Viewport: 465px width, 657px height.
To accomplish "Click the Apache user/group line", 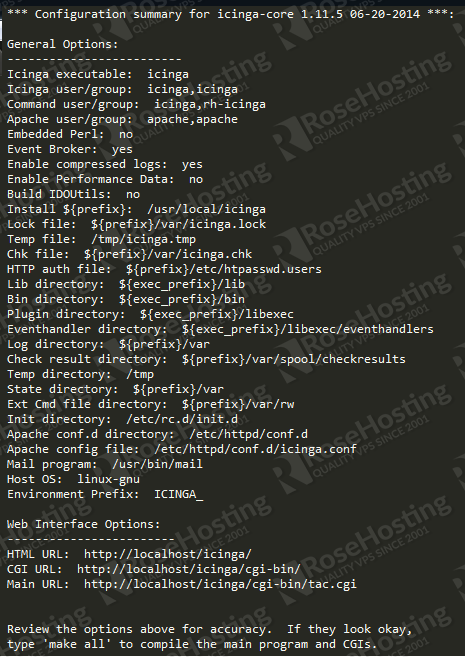I will click(122, 119).
